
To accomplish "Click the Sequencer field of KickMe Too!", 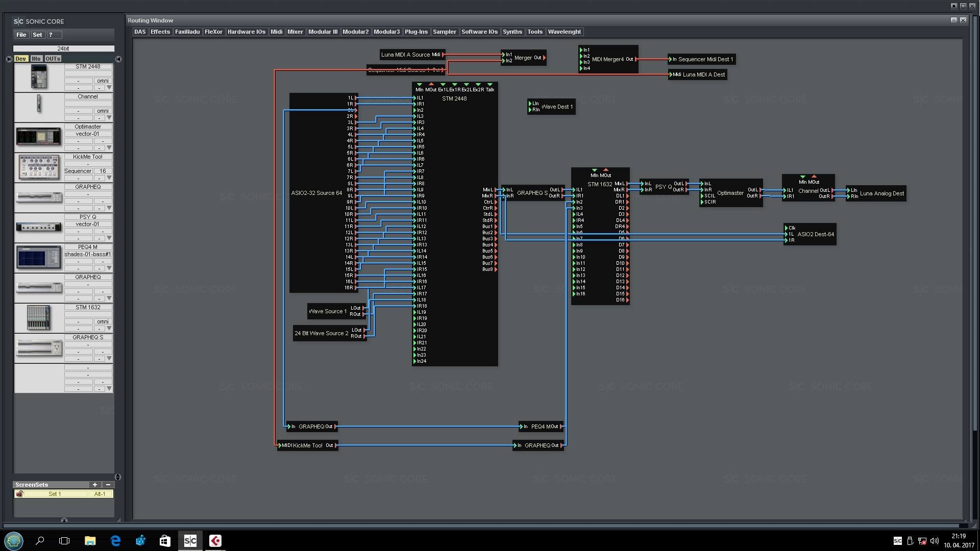I will [x=78, y=171].
